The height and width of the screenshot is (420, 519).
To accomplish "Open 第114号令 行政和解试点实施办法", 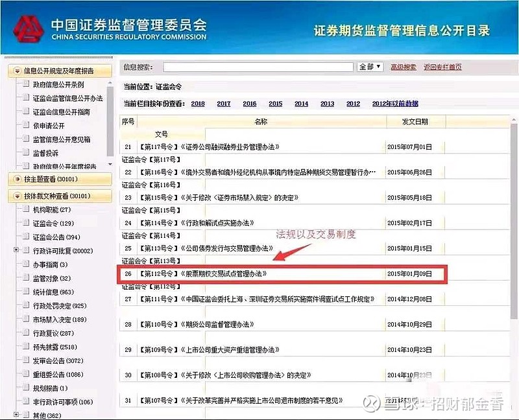I will (197, 223).
